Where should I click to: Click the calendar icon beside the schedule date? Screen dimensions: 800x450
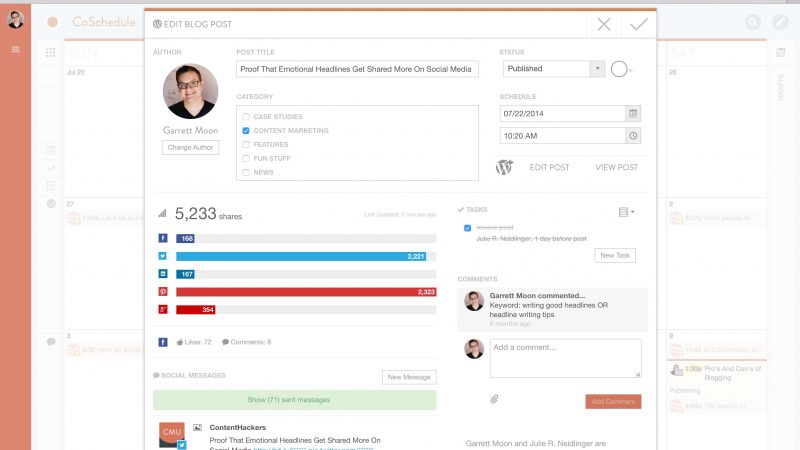click(x=633, y=114)
